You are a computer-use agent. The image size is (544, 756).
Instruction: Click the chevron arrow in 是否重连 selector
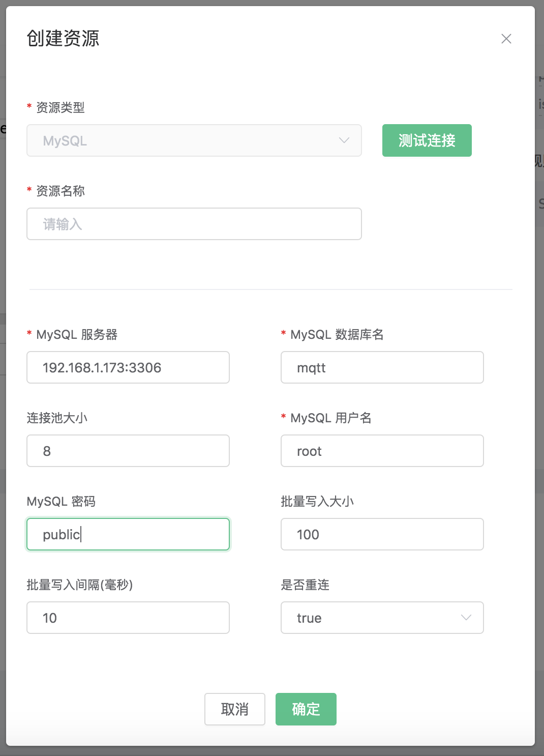[x=466, y=618]
